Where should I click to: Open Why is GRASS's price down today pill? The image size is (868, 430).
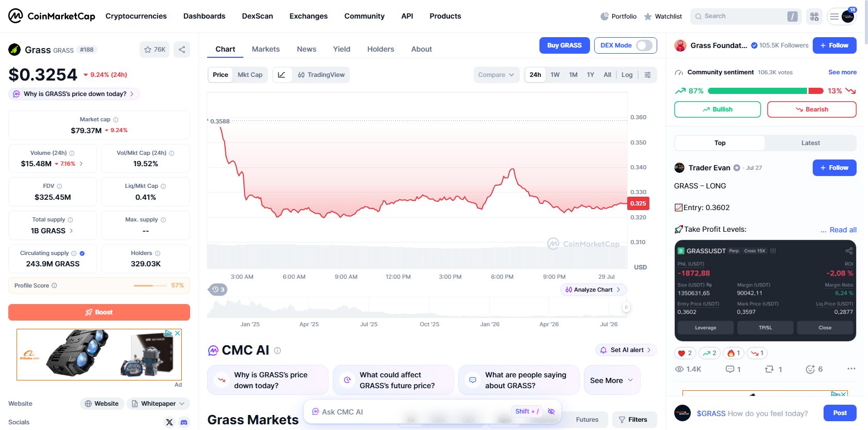point(74,94)
